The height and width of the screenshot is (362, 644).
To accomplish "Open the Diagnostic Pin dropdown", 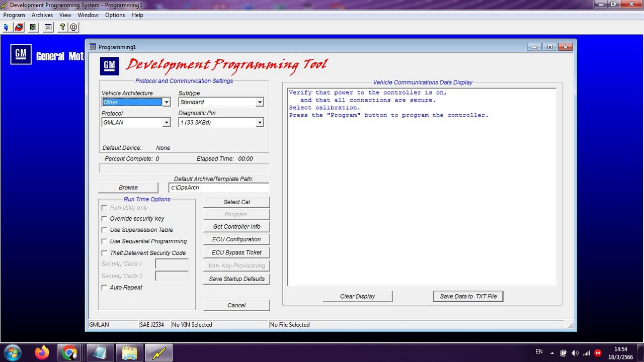I will coord(260,122).
